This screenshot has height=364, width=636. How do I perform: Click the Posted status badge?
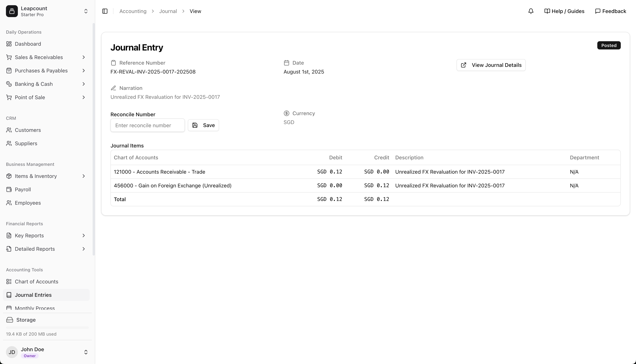[x=609, y=45]
